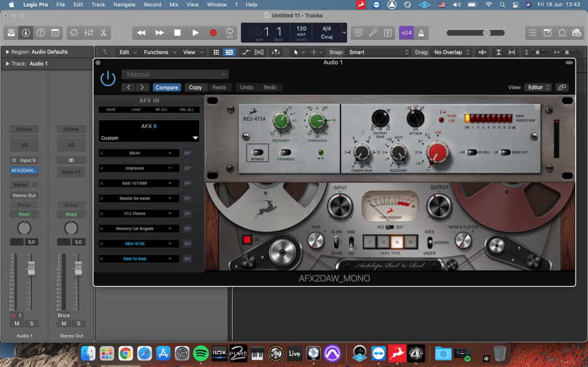The height and width of the screenshot is (367, 588).
Task: Toggle the Expander switch on NEU-473A
Action: tap(285, 152)
